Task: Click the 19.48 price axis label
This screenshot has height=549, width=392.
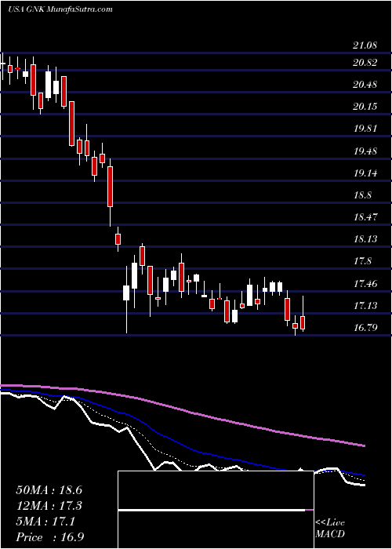Action: [x=365, y=151]
